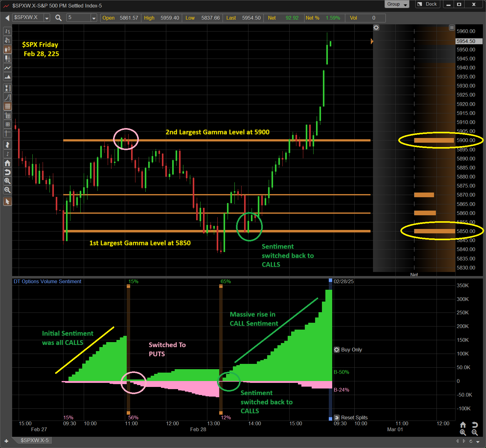
Task: Select the line chart style
Action: point(7,68)
